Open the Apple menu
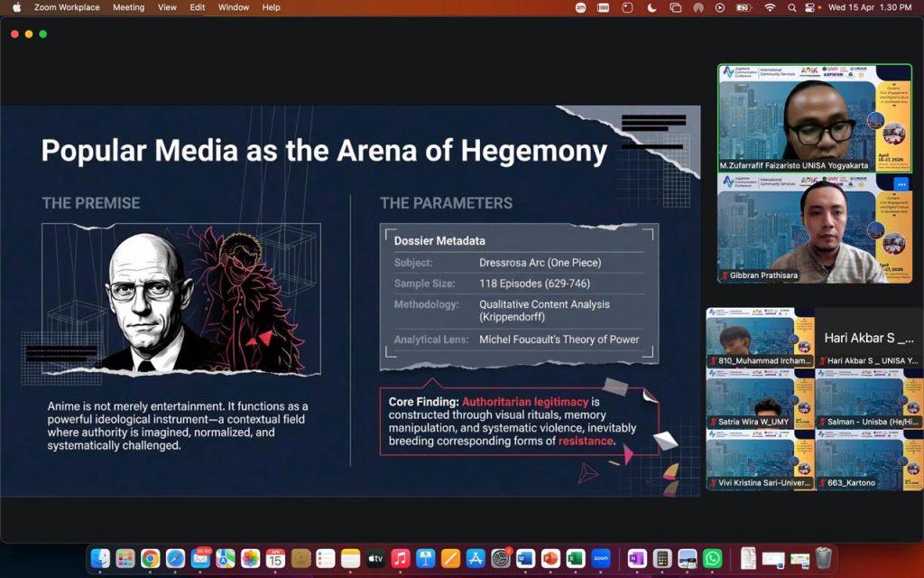 coord(16,7)
